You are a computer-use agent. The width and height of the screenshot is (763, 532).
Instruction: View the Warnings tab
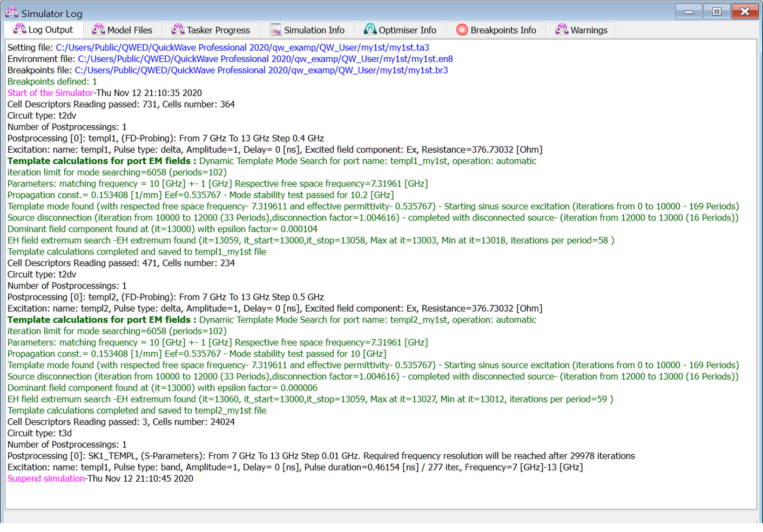[582, 30]
